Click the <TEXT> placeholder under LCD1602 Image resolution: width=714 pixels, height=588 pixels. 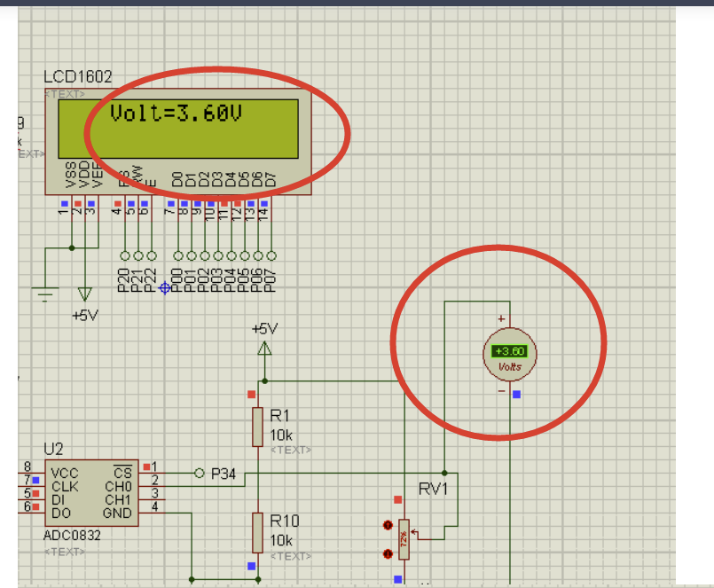(x=65, y=94)
